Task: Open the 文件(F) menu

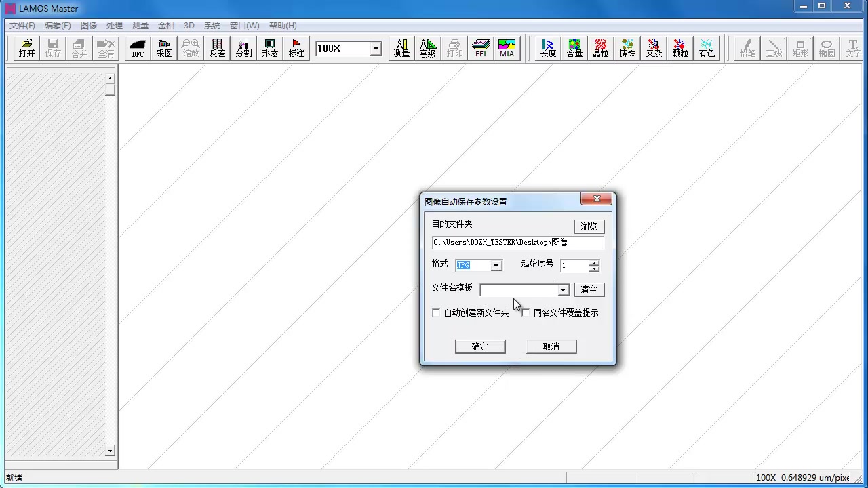Action: pos(22,25)
